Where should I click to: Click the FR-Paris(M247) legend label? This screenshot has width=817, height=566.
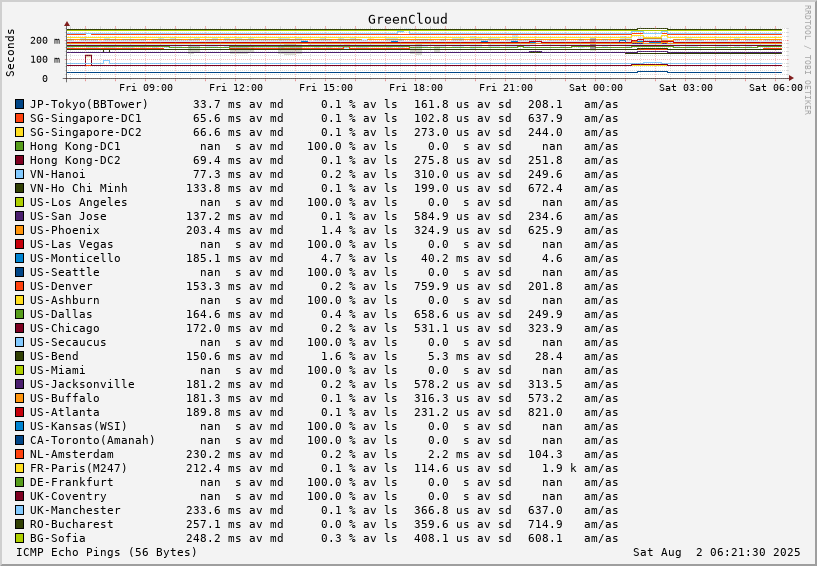tap(79, 468)
